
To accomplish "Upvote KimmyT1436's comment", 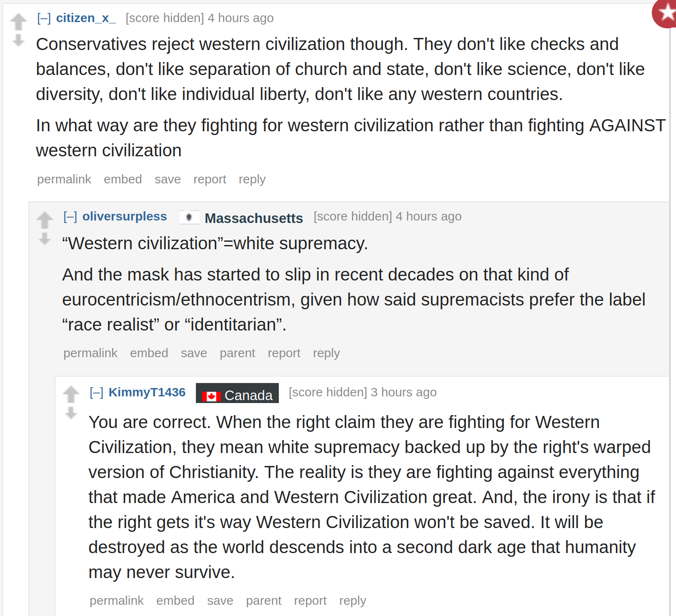I will [x=71, y=394].
